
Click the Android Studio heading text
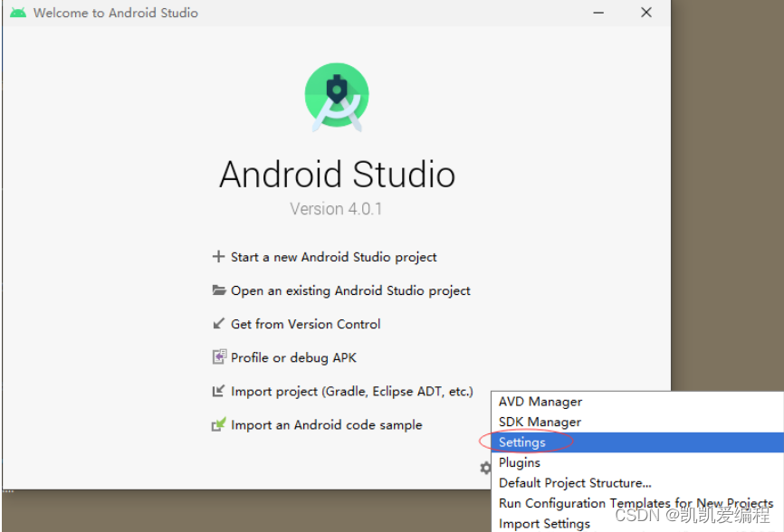(337, 175)
